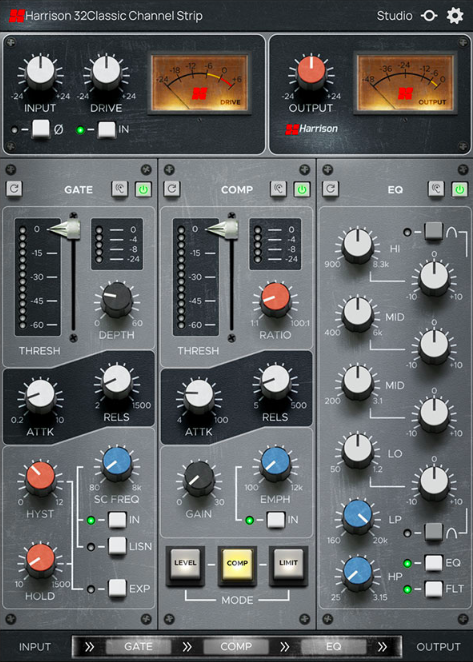Enable the gate EXP button

point(117,588)
